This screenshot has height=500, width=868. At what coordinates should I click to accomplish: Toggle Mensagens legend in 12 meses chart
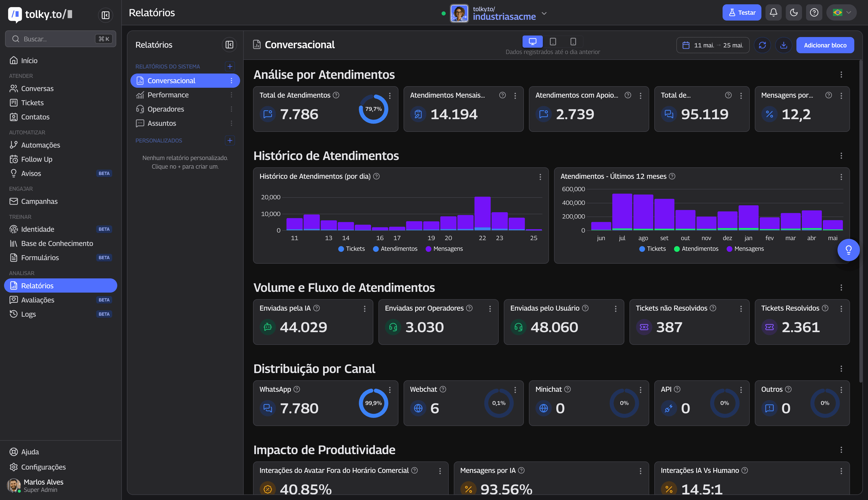click(x=745, y=249)
